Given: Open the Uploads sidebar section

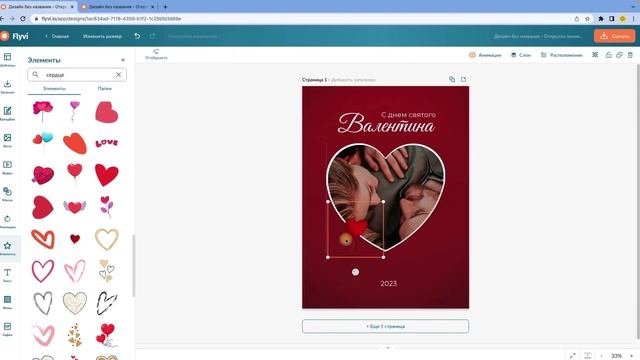Looking at the screenshot, I should [x=7, y=86].
